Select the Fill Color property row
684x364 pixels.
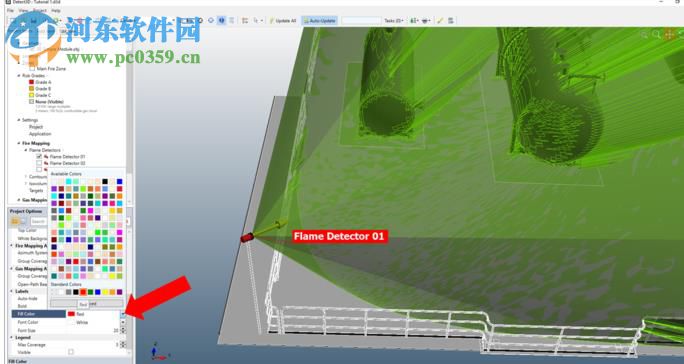click(68, 314)
